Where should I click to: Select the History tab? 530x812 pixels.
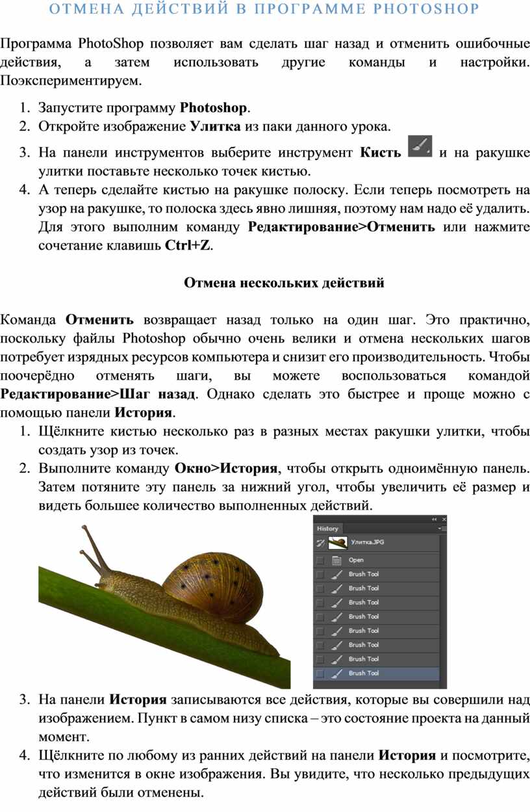click(327, 529)
